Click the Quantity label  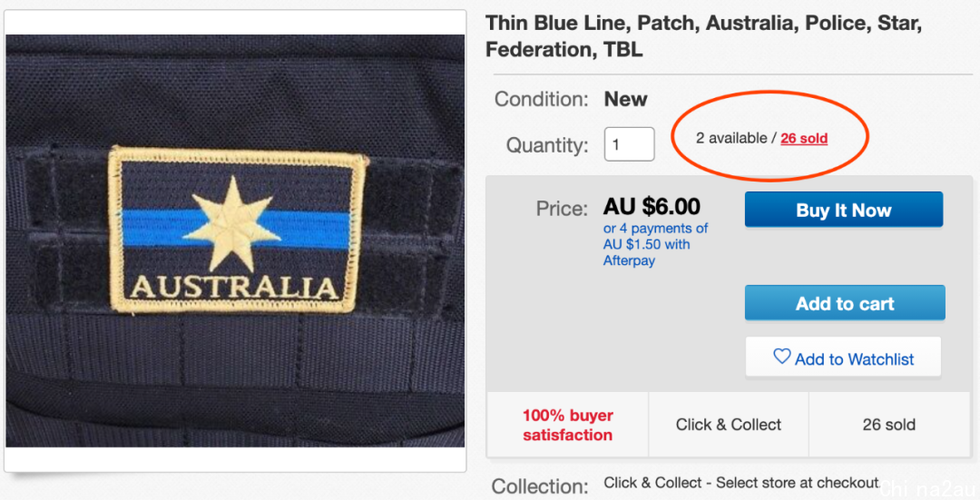[547, 145]
